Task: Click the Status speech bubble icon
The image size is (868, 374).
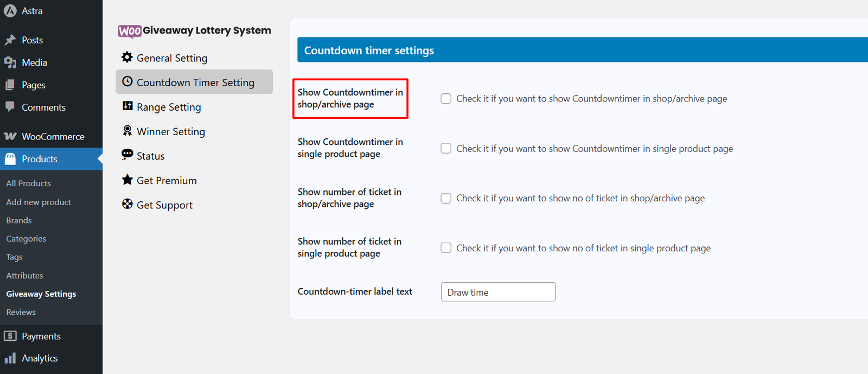Action: (127, 155)
